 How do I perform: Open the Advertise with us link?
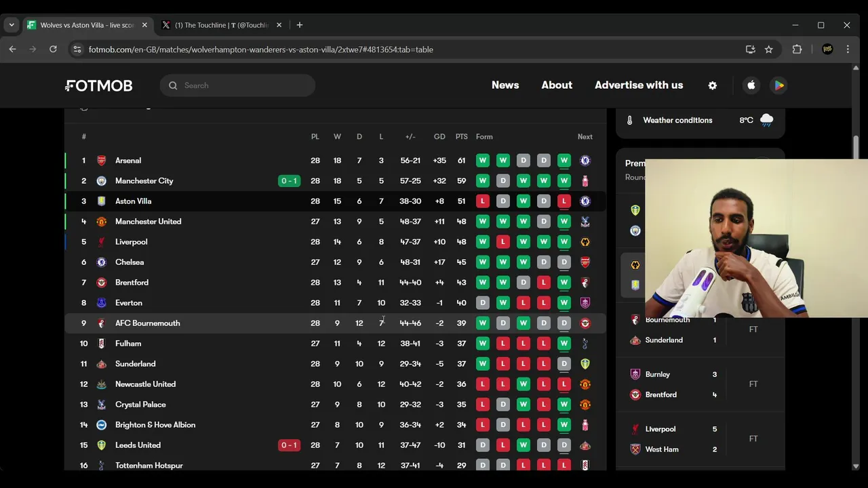click(639, 85)
